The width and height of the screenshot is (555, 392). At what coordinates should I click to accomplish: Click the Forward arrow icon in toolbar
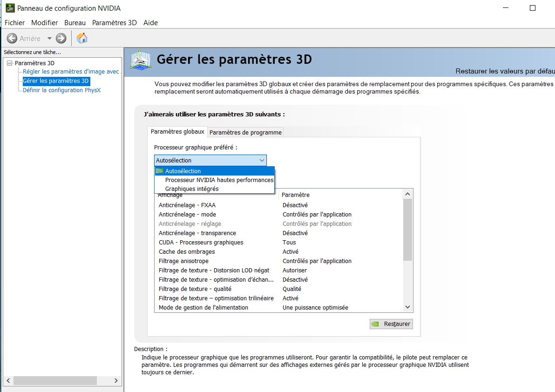tap(61, 39)
